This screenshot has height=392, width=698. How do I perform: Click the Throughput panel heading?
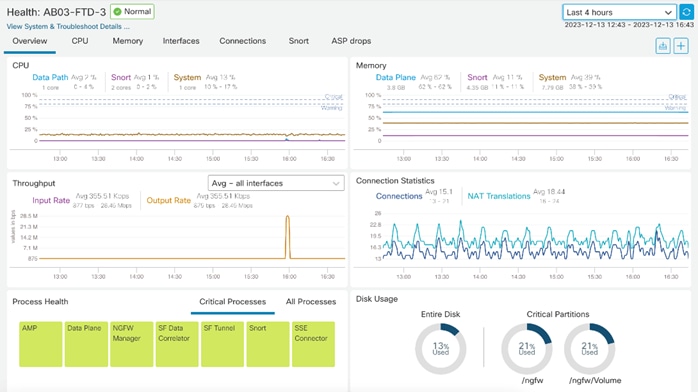[x=33, y=183]
